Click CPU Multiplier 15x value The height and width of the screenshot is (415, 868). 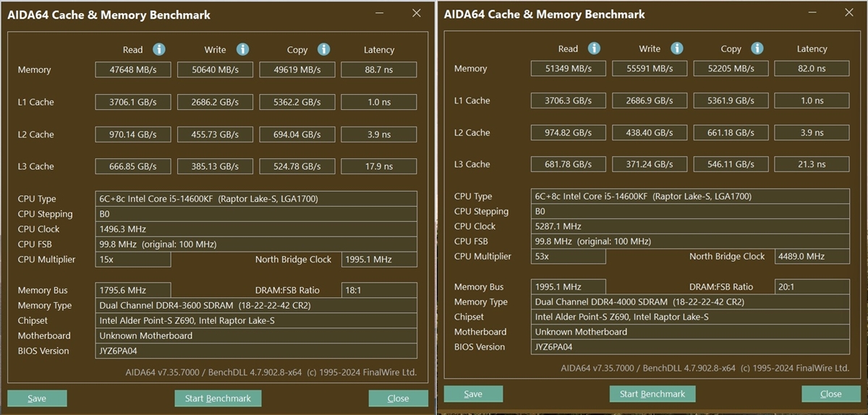pos(133,260)
